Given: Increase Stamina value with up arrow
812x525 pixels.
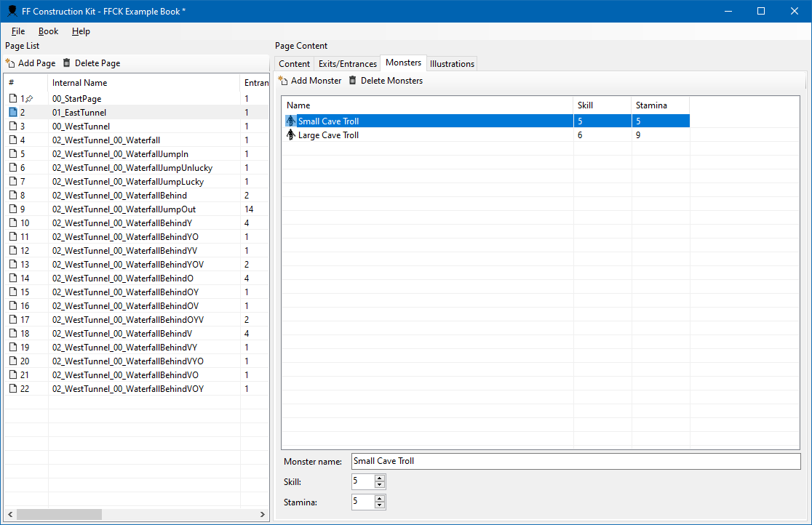Looking at the screenshot, I should (379, 498).
